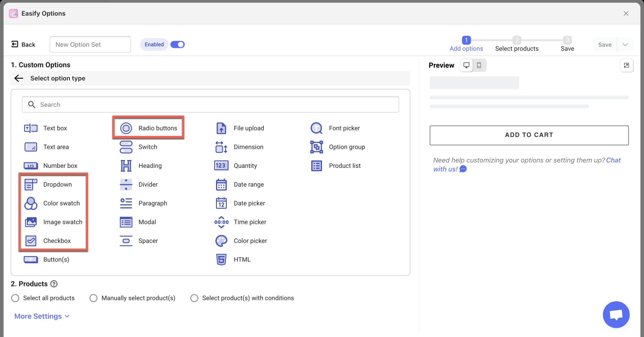Click the Back button
The height and width of the screenshot is (337, 644).
[23, 44]
